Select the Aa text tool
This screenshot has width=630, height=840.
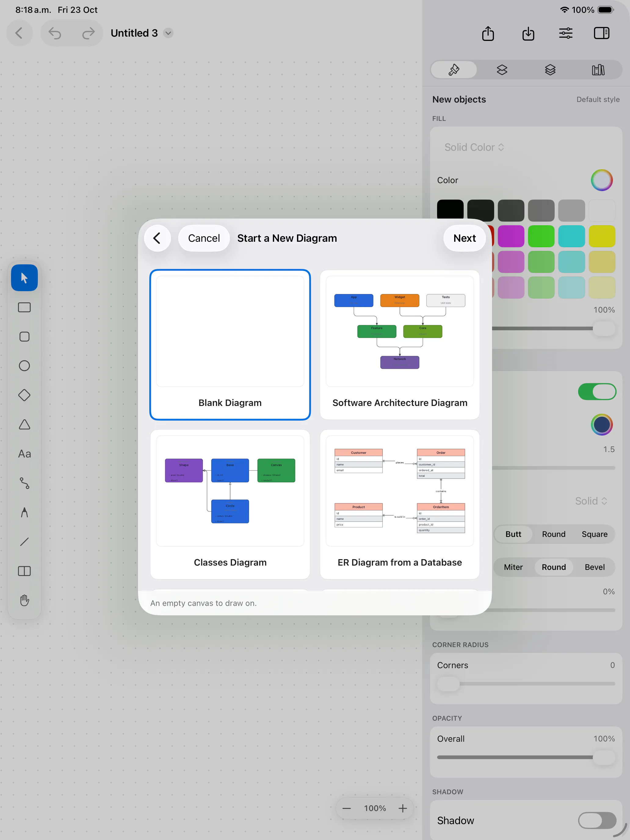(x=24, y=454)
